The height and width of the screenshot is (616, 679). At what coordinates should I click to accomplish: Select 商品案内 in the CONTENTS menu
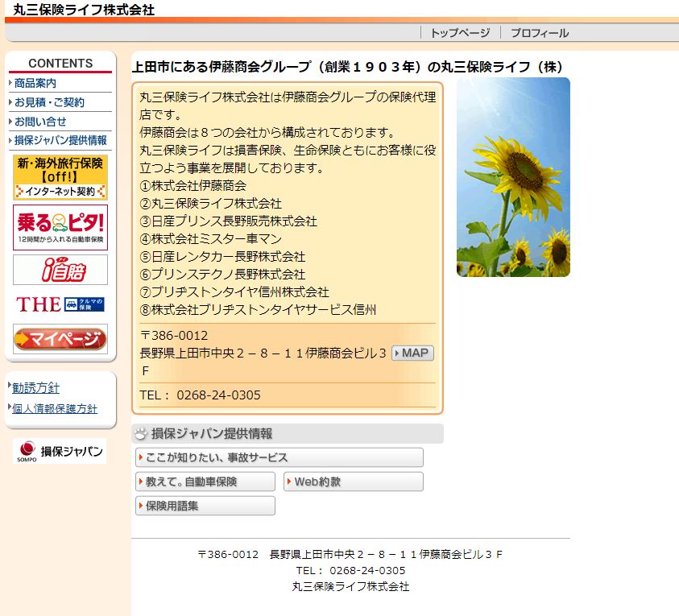pos(35,83)
